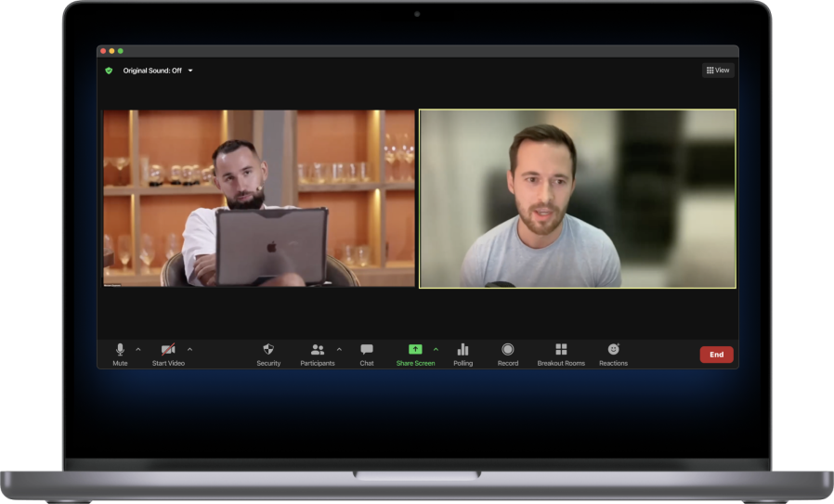834x504 pixels.
Task: Toggle Original Sound: Off
Action: 152,71
